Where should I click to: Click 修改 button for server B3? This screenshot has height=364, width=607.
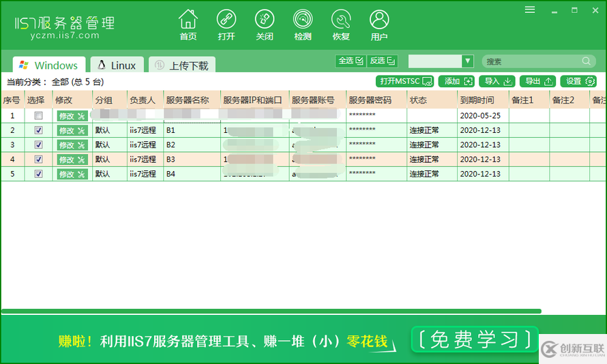(x=72, y=160)
